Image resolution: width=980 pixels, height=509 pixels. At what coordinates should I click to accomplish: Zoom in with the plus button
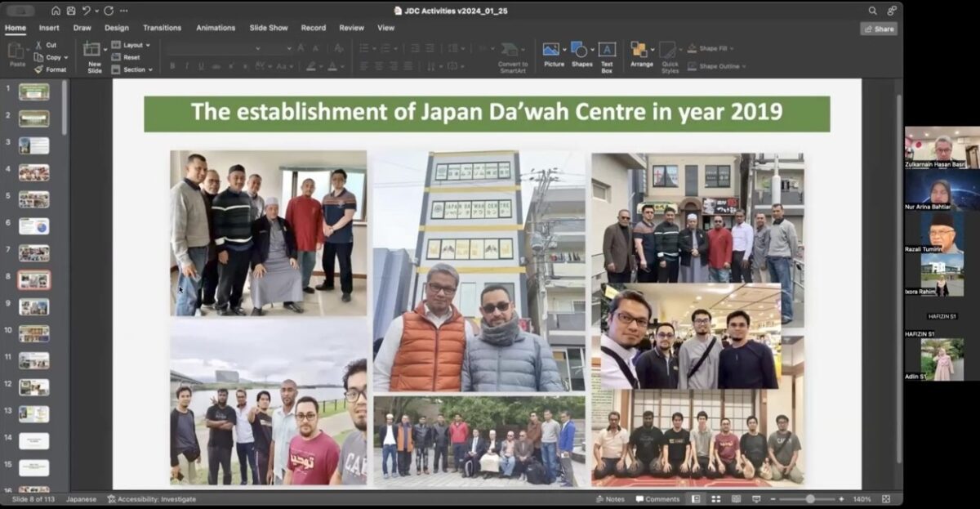[840, 498]
